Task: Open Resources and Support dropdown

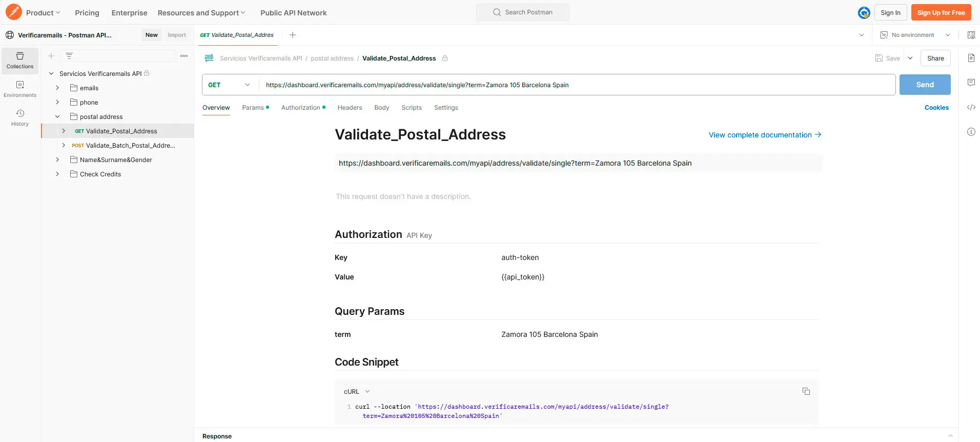Action: click(x=201, y=13)
